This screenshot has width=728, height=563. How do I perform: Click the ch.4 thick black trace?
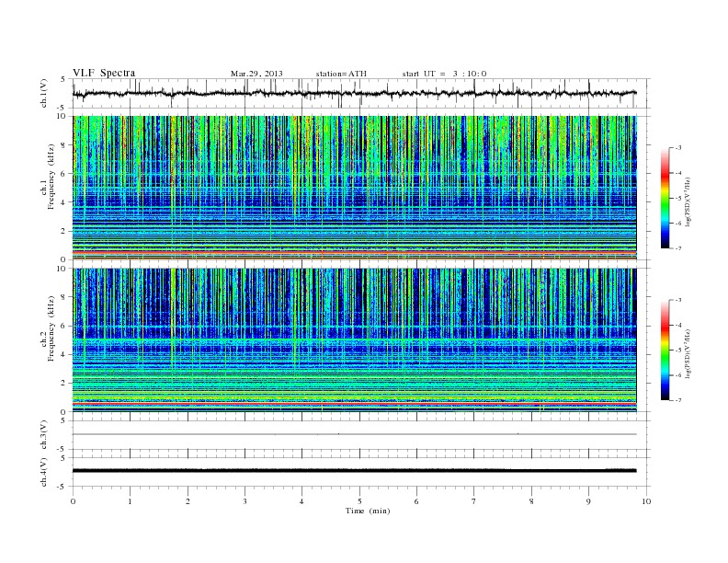pos(354,471)
